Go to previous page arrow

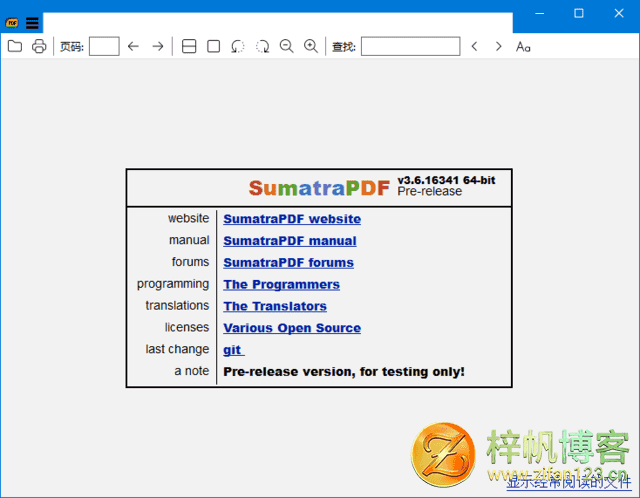133,46
